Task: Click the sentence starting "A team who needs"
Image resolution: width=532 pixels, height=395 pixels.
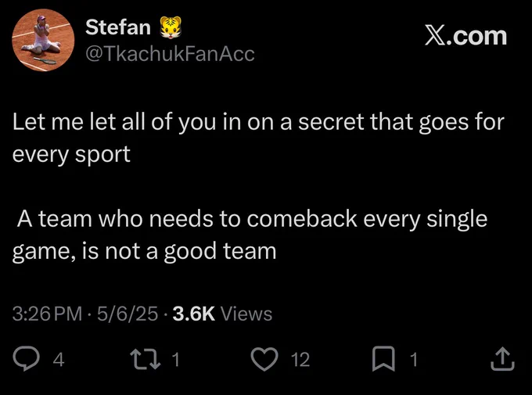Action: coord(250,235)
